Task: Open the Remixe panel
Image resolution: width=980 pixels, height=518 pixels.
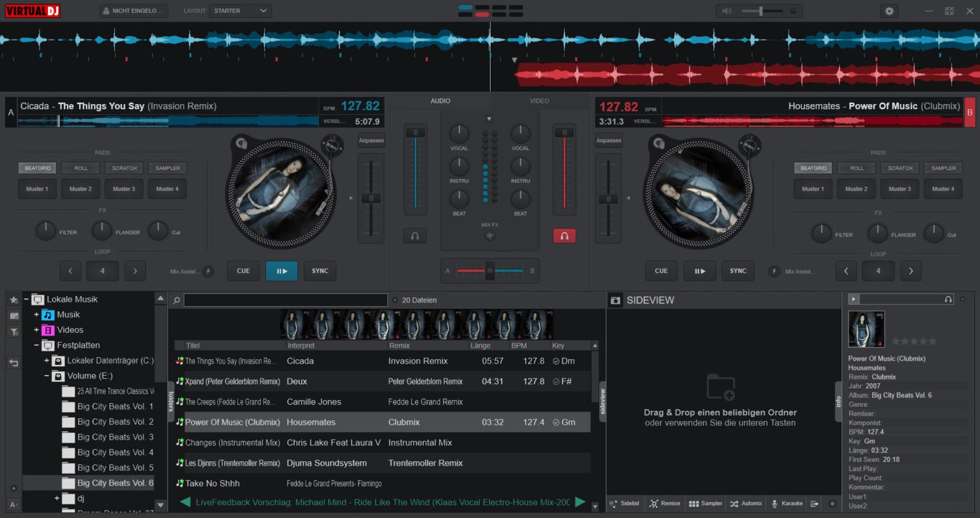Action: 665,503
